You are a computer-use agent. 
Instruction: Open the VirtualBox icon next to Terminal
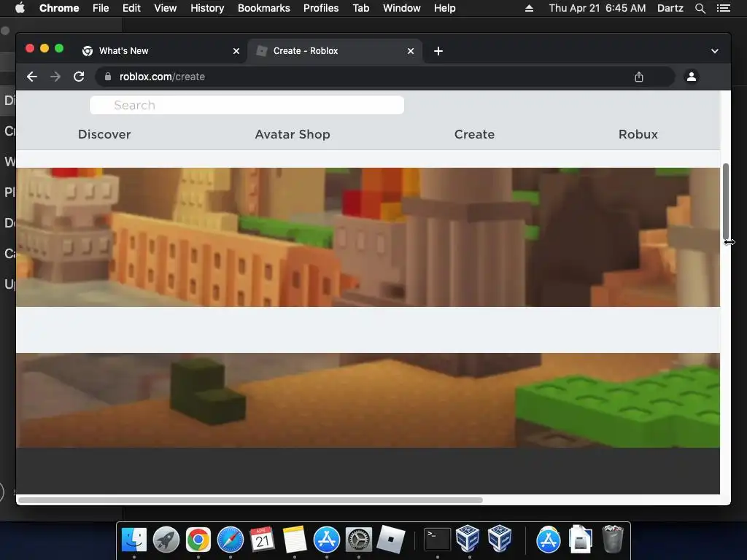tap(468, 539)
